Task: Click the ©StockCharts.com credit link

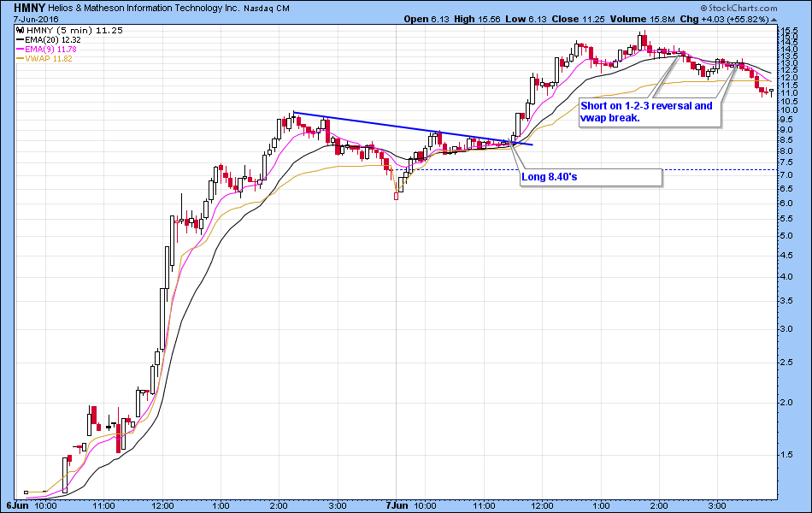Action: [738, 8]
